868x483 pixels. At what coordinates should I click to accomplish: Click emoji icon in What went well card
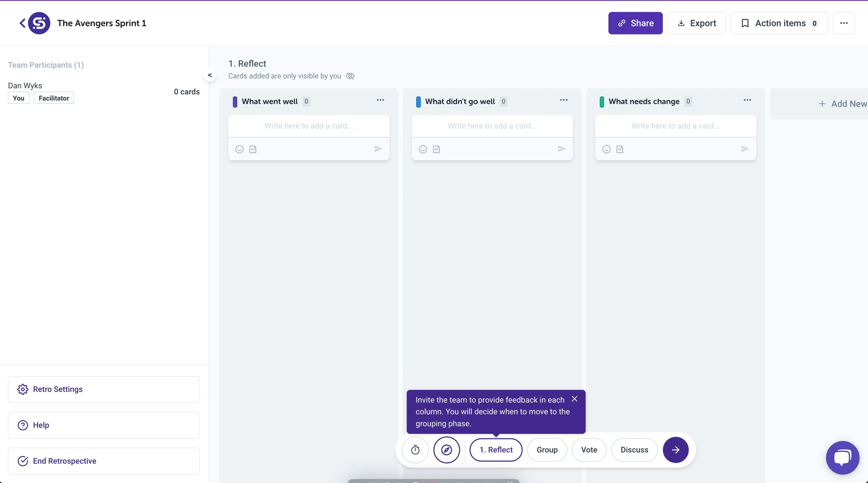239,149
